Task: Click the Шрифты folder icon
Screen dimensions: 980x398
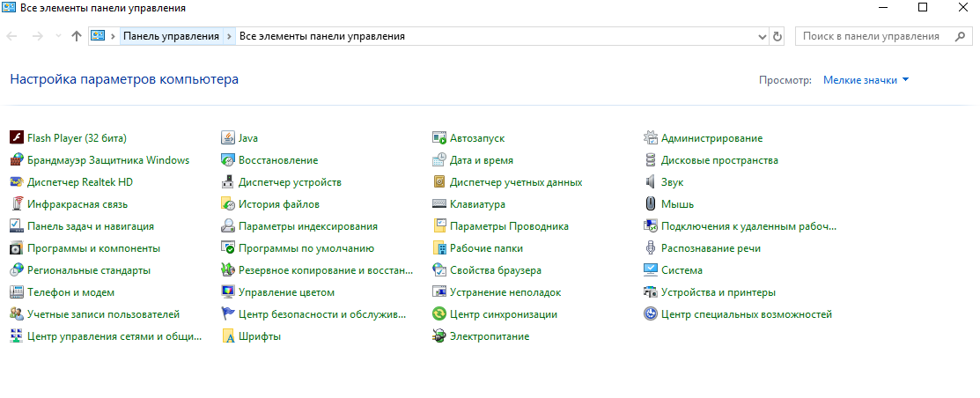Action: tap(228, 336)
